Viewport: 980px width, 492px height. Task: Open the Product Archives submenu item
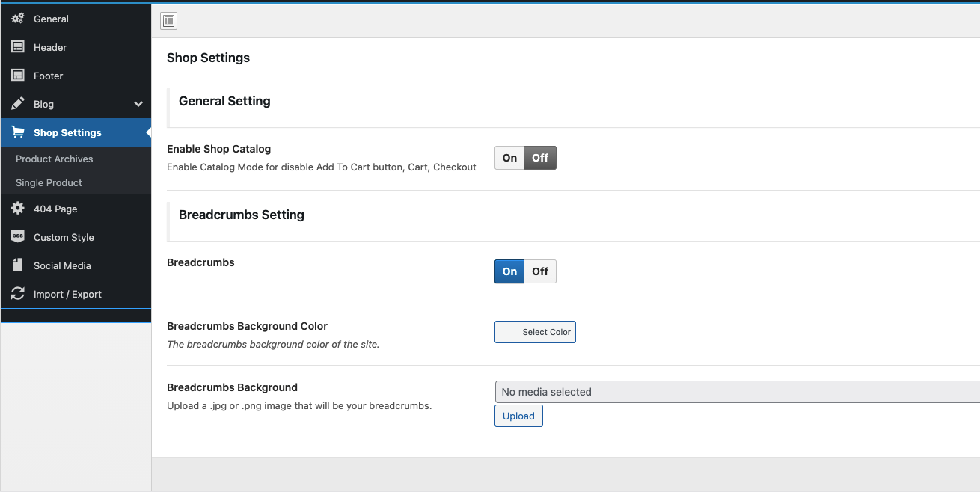(x=55, y=159)
